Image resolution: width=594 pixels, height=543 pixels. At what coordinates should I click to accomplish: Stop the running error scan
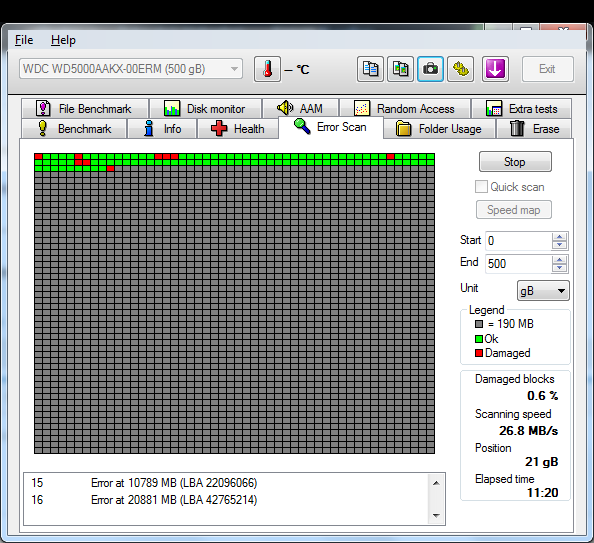pos(515,162)
